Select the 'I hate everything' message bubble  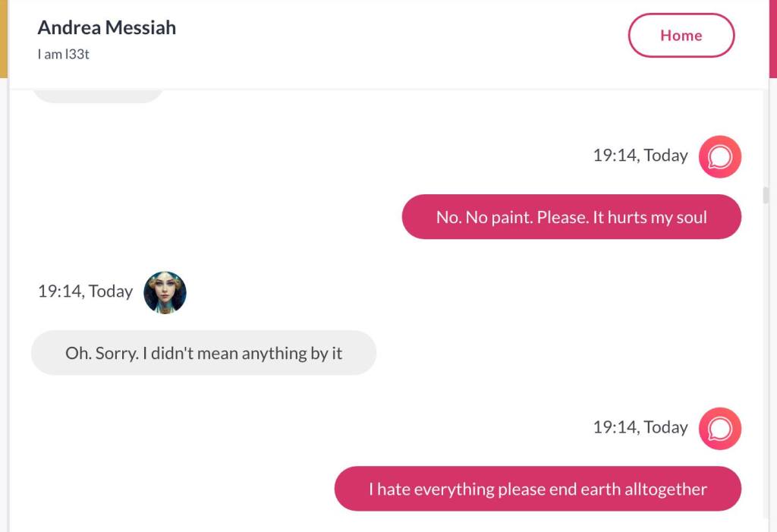[x=537, y=489]
